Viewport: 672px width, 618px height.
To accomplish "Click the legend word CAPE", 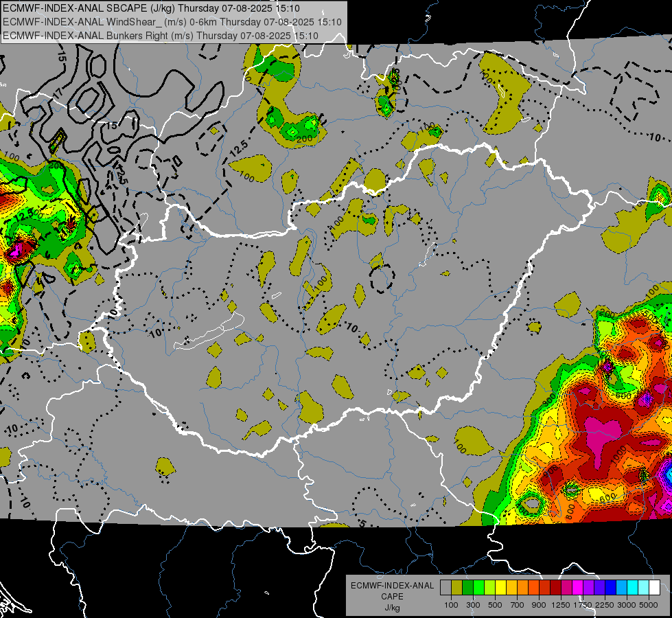I will 392,597.
